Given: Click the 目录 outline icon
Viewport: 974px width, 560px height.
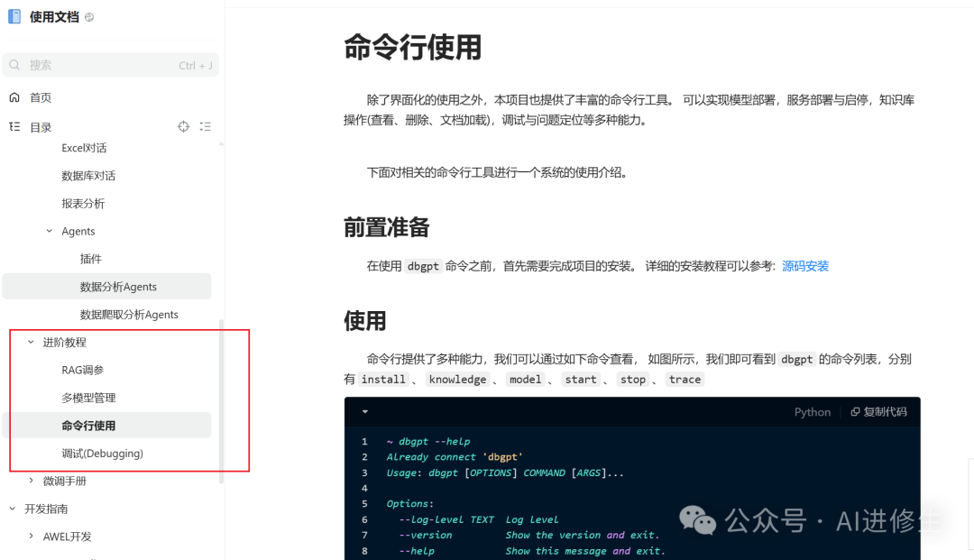Looking at the screenshot, I should click(x=15, y=126).
